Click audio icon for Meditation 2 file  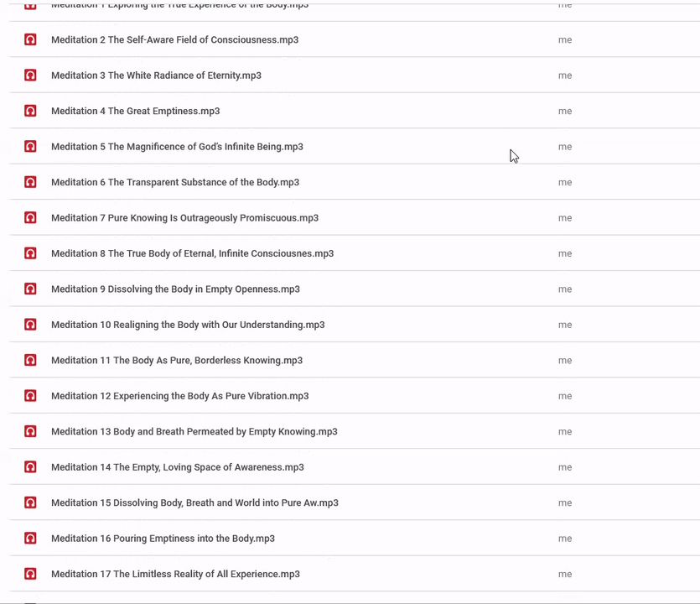coord(30,39)
